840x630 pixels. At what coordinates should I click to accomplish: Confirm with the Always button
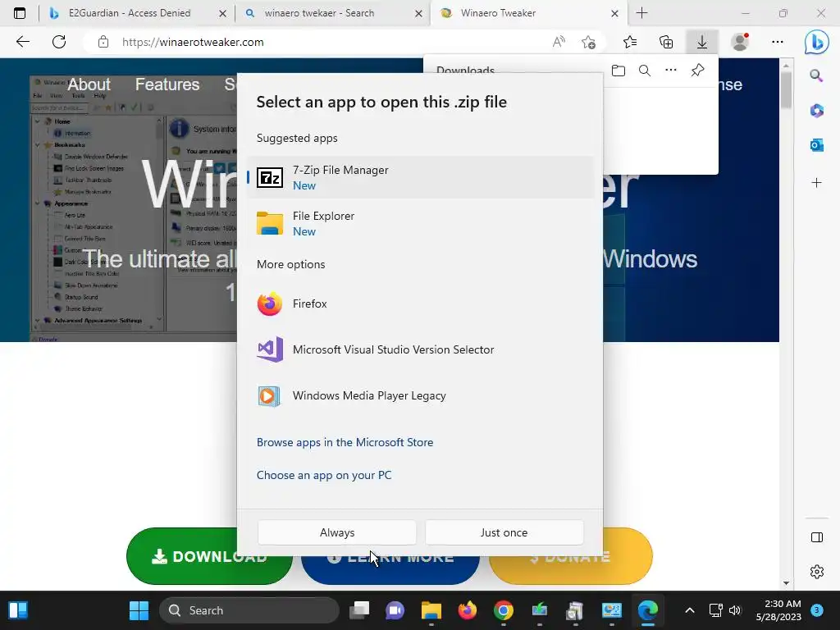337,532
